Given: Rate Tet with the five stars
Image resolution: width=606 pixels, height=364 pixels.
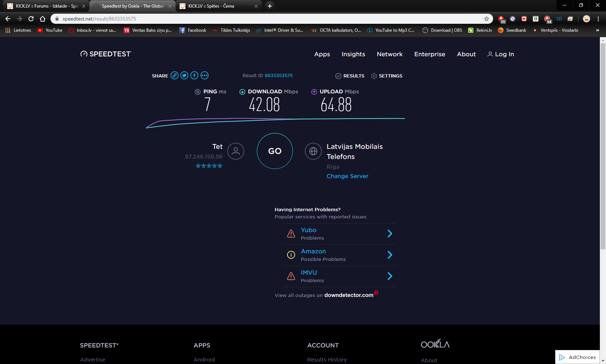Looking at the screenshot, I should (x=209, y=166).
